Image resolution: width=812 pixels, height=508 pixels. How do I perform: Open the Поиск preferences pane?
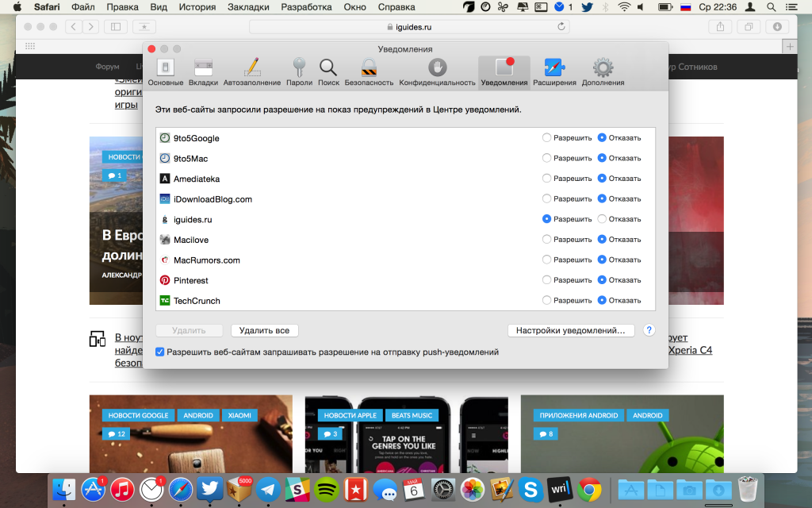pyautogui.click(x=328, y=71)
